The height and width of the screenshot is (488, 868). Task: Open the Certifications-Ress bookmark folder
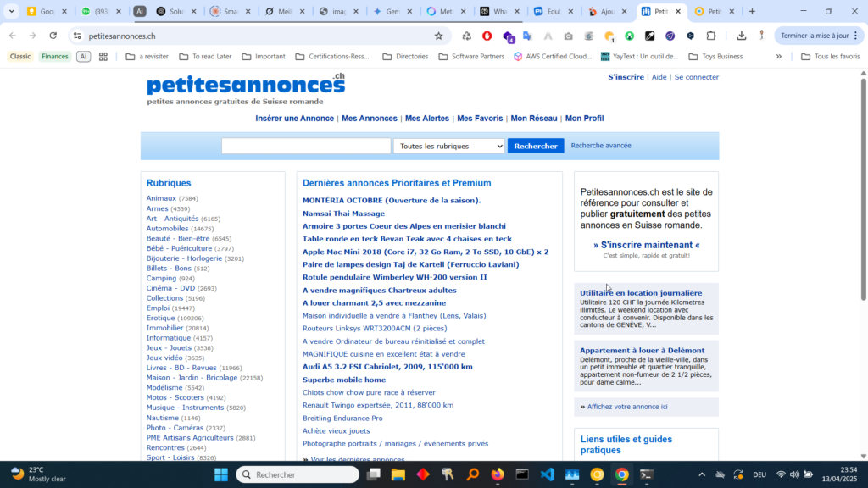pos(332,57)
